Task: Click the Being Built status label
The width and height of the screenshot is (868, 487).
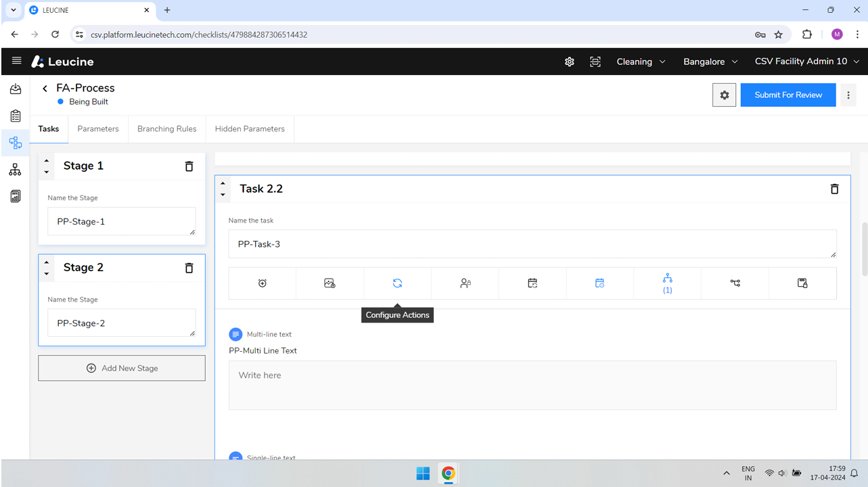Action: 89,101
